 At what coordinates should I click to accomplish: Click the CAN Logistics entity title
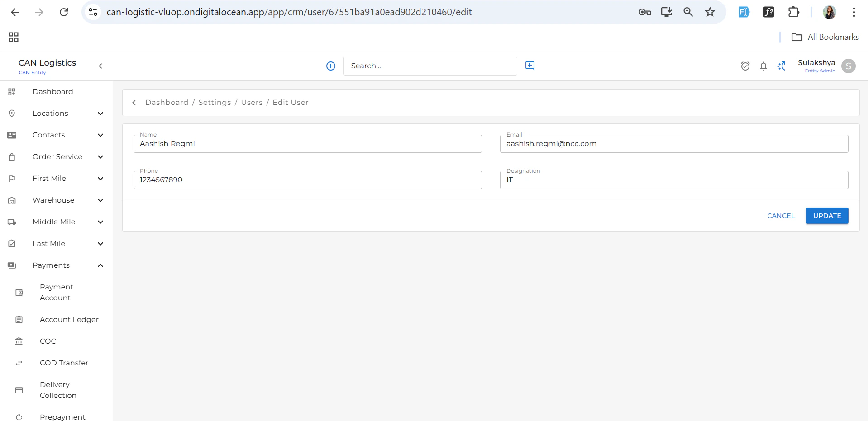47,63
